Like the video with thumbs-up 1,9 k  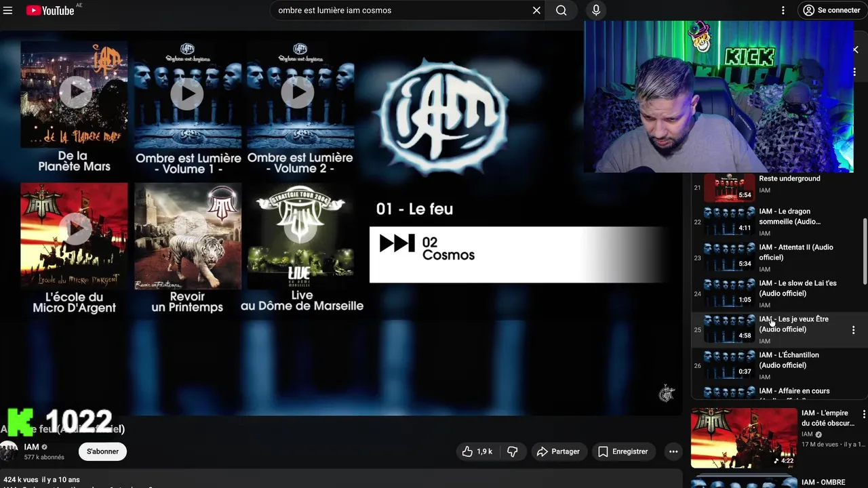point(477,451)
